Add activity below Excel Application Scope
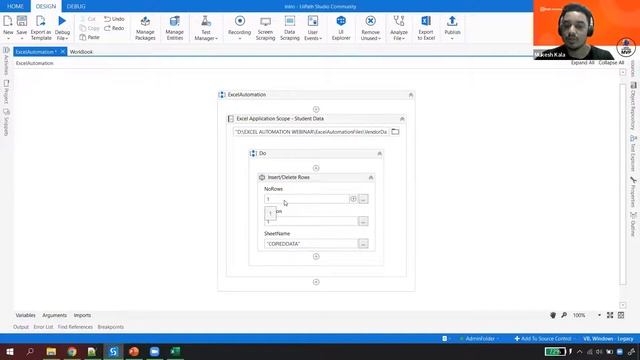 (x=316, y=282)
